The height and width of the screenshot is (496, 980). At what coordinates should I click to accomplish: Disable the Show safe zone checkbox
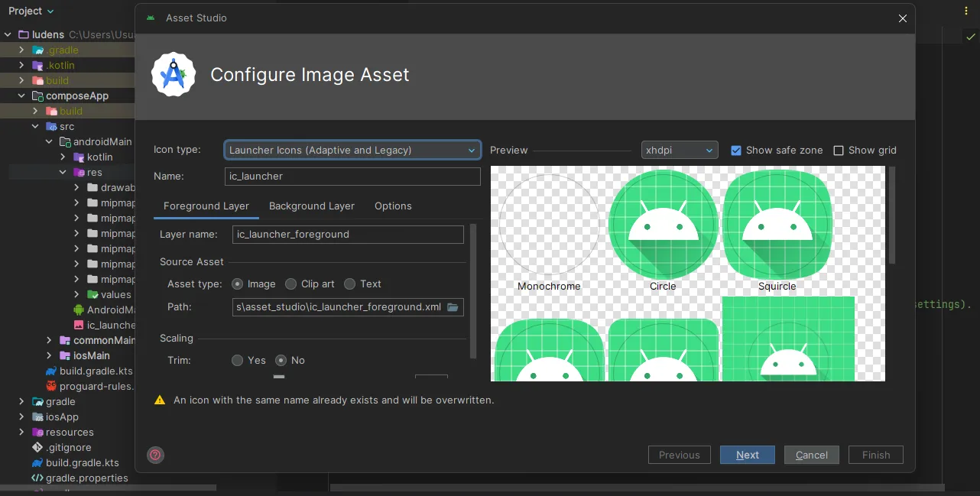736,150
